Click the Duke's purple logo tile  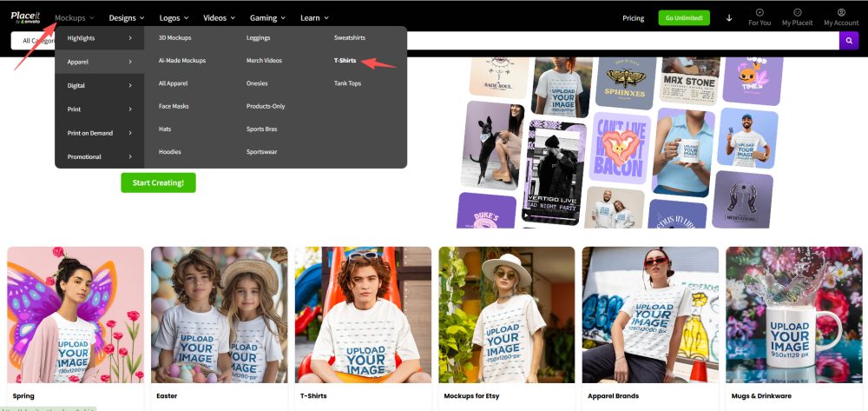point(486,210)
